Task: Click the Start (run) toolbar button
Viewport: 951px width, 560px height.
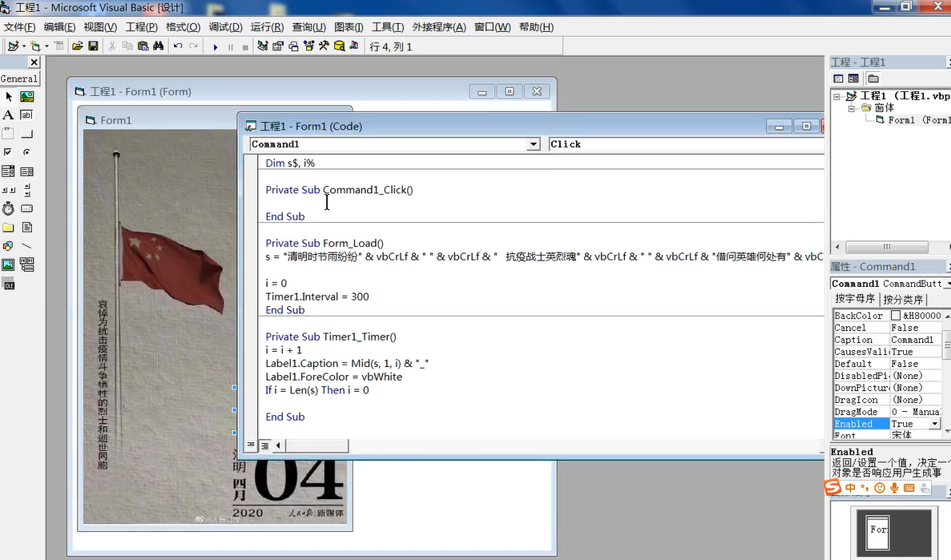Action: coord(216,47)
